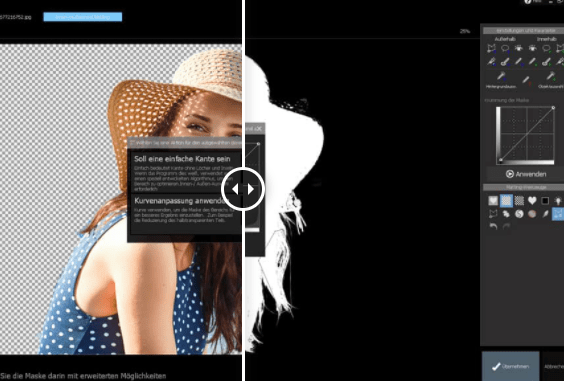The width and height of the screenshot is (564, 381).
Task: Click the upper-right curve control point
Action: tap(553, 108)
